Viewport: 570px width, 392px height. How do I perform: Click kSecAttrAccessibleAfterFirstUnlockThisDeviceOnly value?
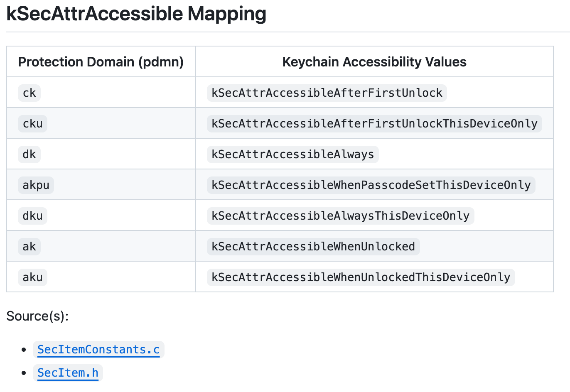pos(374,123)
